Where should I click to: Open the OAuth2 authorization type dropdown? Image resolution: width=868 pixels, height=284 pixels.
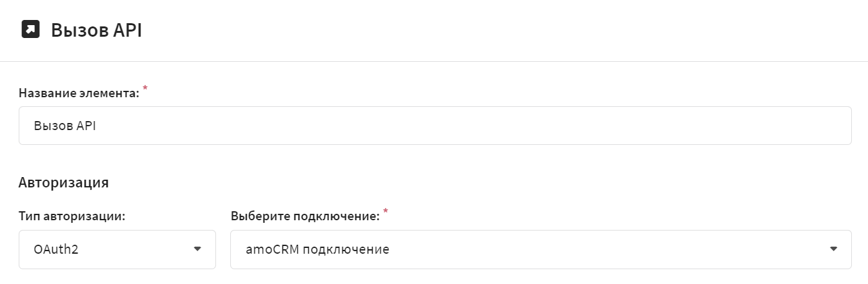pyautogui.click(x=117, y=249)
